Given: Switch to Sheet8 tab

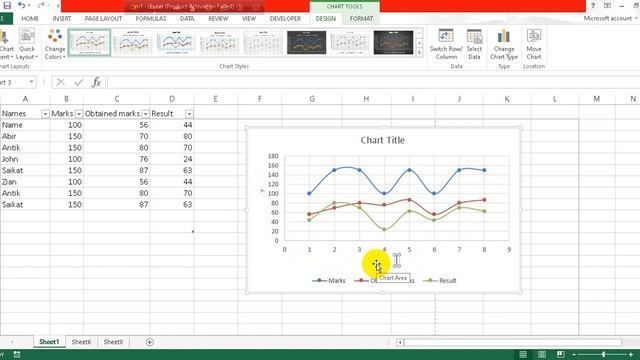Looking at the screenshot, I should click(x=113, y=342).
